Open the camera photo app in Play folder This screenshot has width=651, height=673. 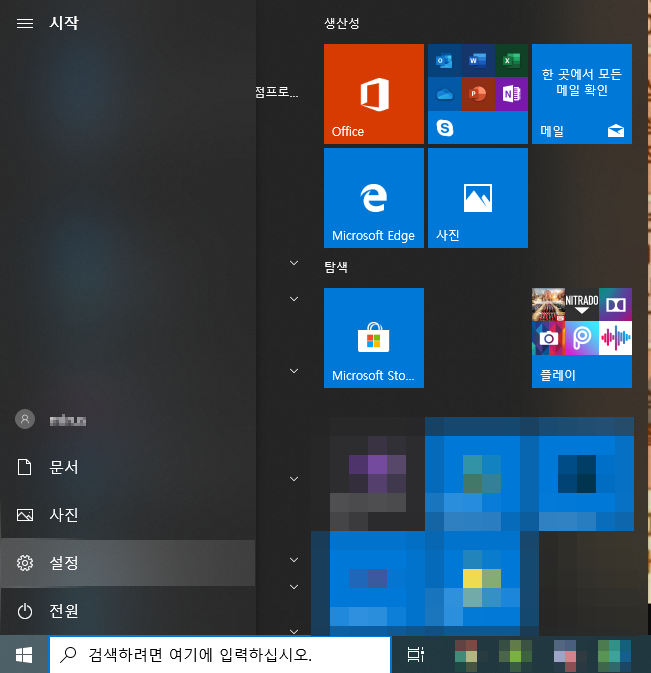tap(548, 338)
